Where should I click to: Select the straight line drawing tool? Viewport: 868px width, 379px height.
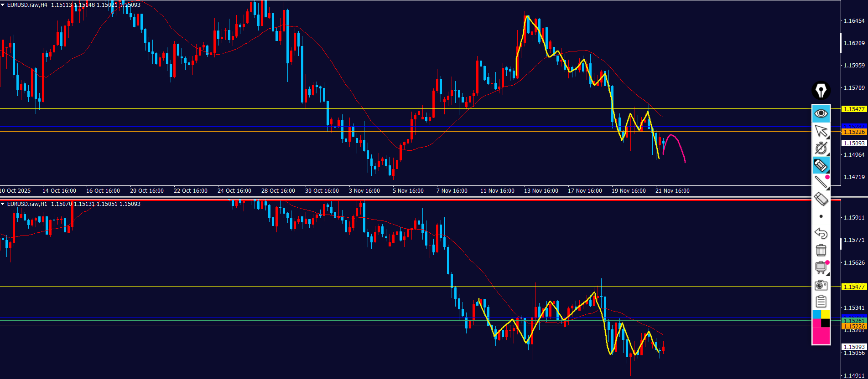coord(821,182)
